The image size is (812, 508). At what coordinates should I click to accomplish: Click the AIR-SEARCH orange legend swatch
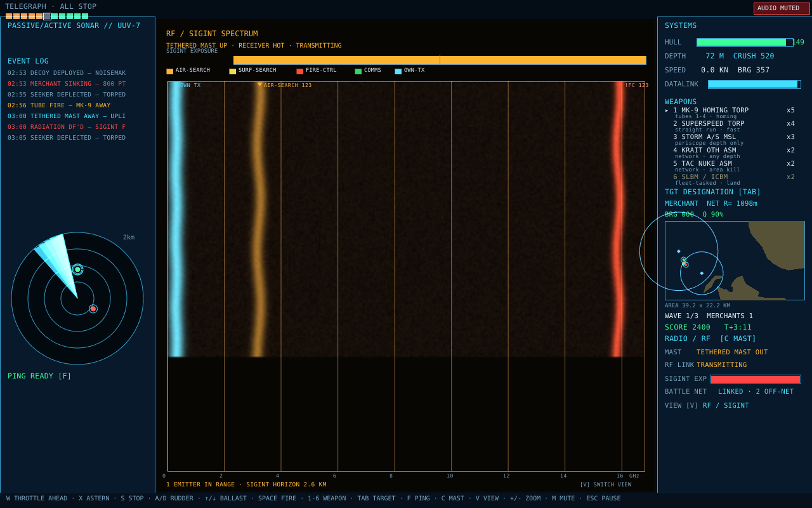coord(169,72)
